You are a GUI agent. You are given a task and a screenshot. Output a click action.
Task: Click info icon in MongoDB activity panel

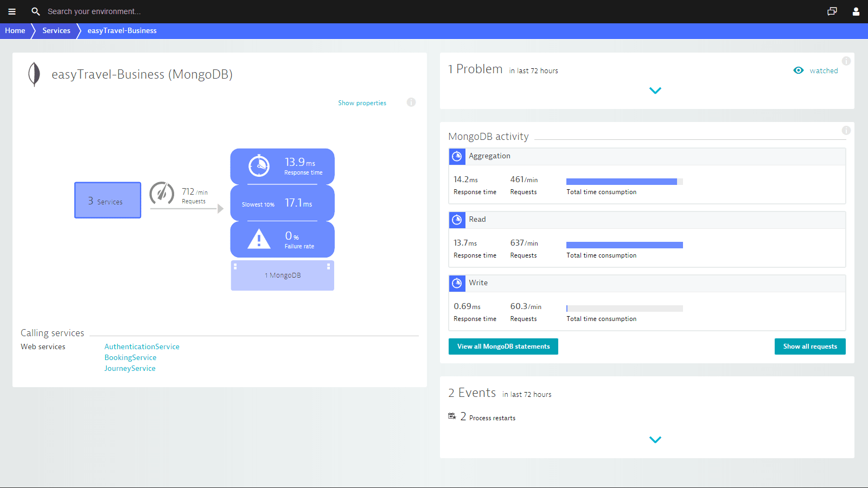coord(846,130)
